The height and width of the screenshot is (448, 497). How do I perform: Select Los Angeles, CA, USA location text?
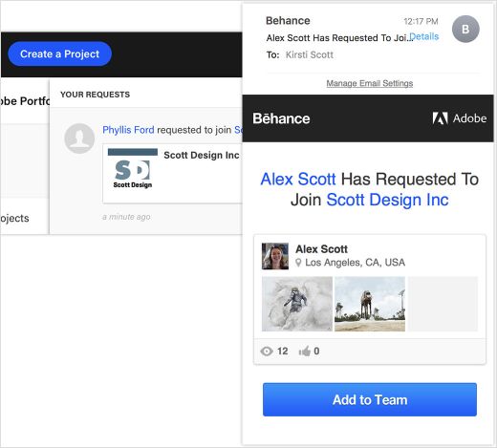[355, 263]
